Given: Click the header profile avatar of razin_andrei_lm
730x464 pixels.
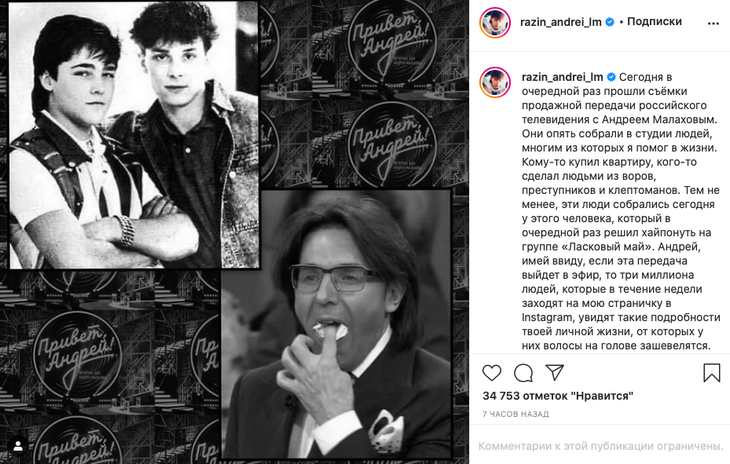Looking at the screenshot, I should pos(495,22).
